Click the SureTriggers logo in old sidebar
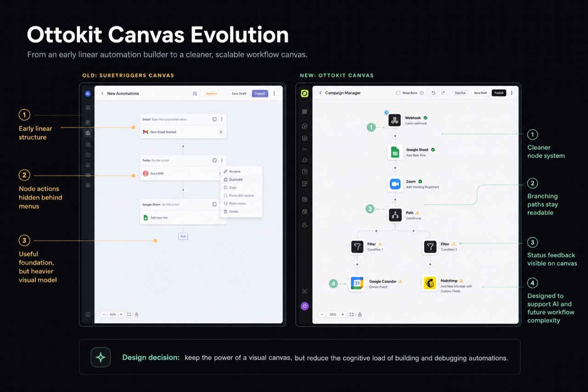The height and width of the screenshot is (392, 588). [88, 94]
